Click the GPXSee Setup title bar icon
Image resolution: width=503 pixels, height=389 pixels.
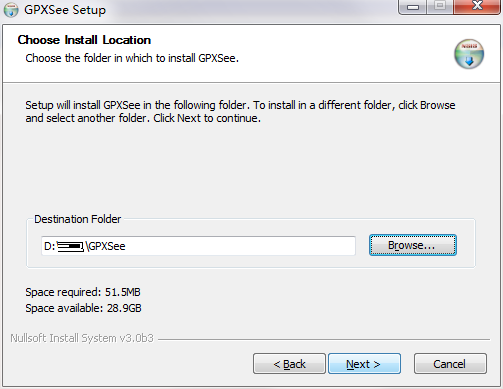point(11,10)
